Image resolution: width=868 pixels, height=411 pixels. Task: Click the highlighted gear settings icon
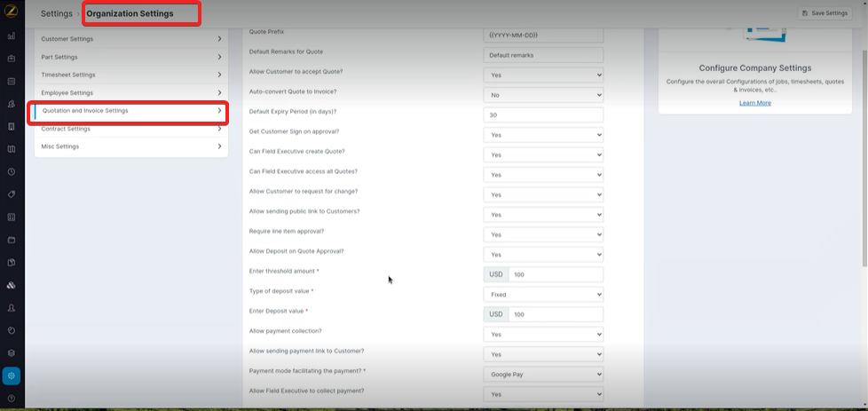(12, 375)
